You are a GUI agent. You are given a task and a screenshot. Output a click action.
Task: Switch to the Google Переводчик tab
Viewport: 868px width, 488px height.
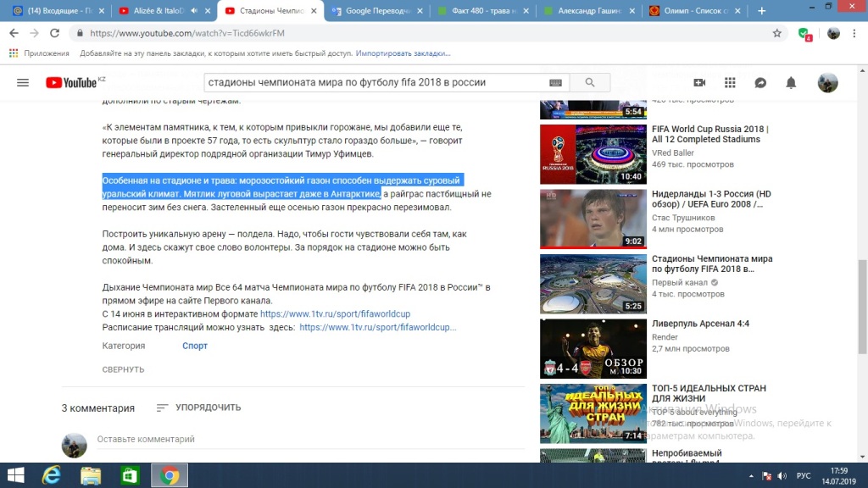click(371, 10)
